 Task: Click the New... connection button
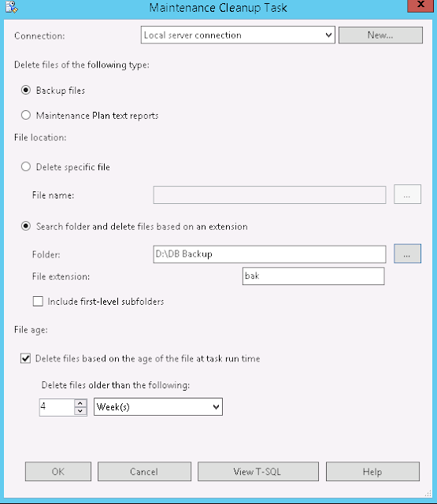tap(380, 35)
